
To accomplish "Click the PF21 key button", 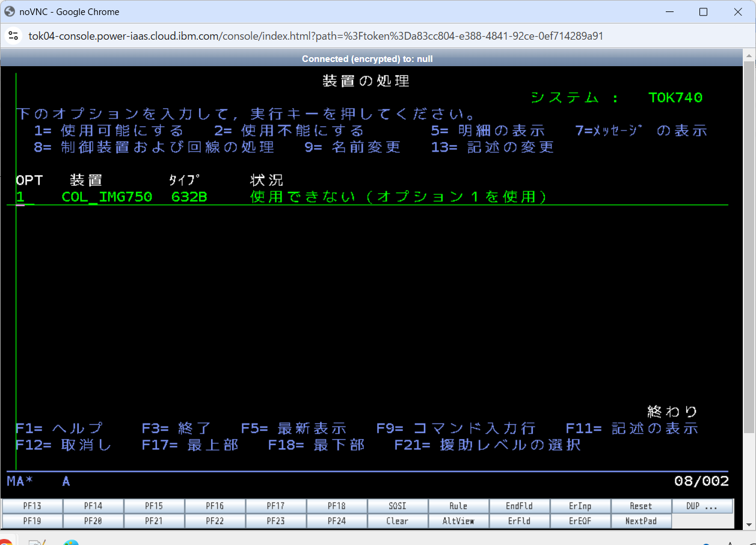I will click(154, 521).
